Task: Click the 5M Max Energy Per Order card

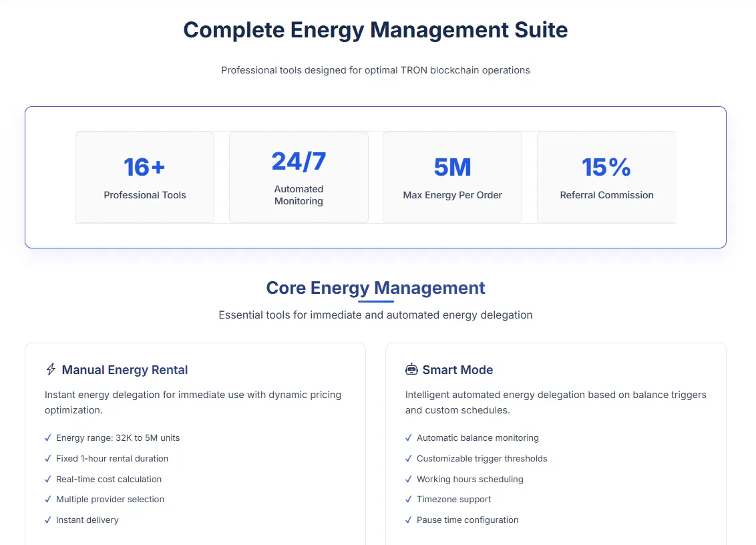Action: coord(452,177)
